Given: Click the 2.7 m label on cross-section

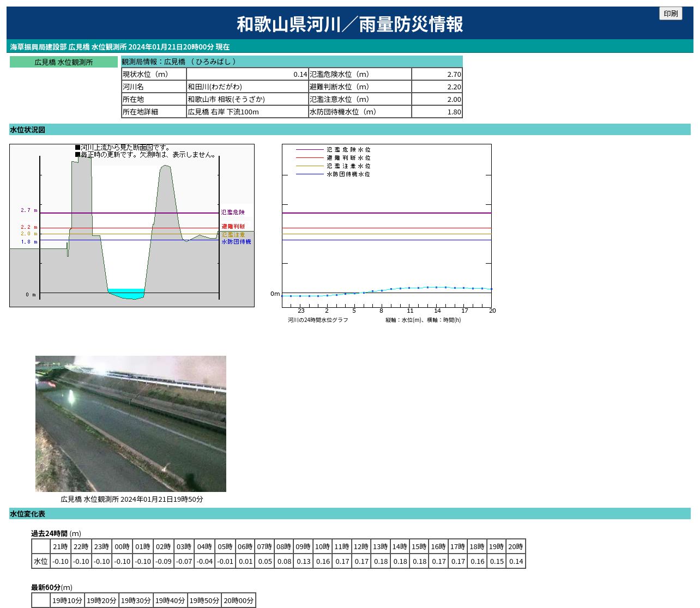Looking at the screenshot, I should [x=29, y=210].
